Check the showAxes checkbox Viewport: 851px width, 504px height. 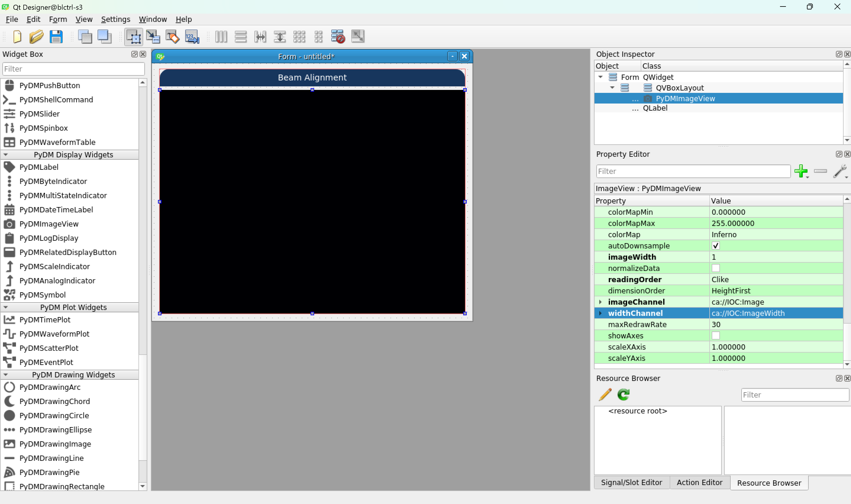point(716,335)
